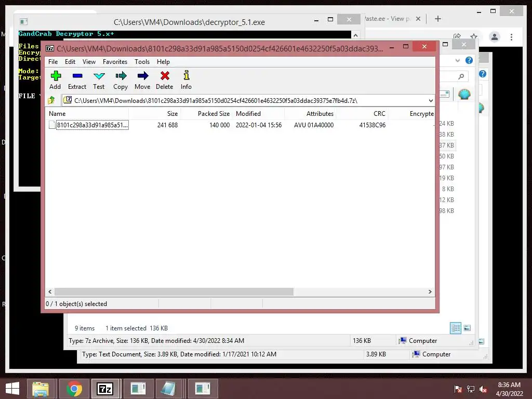Open the Favorites menu
Screen dimensions: 532x399
click(x=115, y=62)
